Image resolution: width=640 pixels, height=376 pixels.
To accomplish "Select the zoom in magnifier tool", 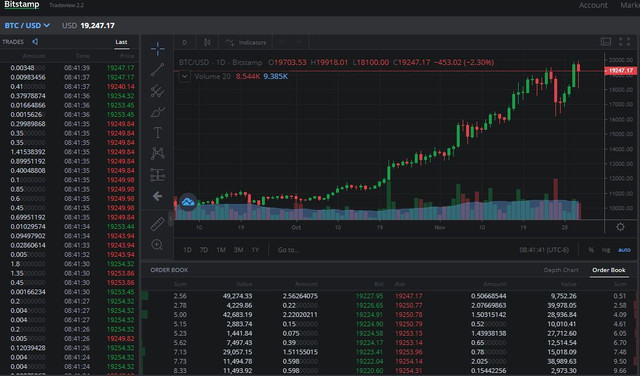I will click(x=157, y=245).
